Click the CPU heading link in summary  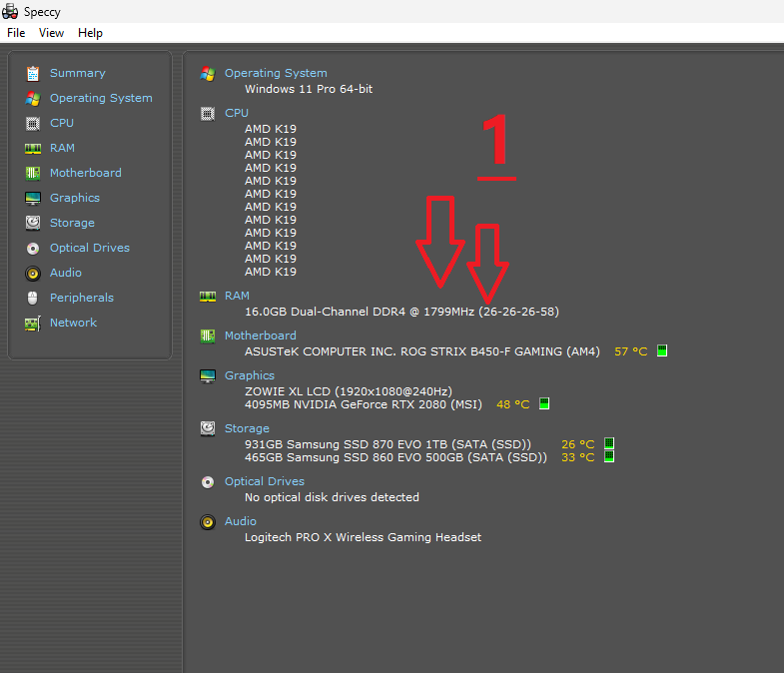click(x=237, y=113)
